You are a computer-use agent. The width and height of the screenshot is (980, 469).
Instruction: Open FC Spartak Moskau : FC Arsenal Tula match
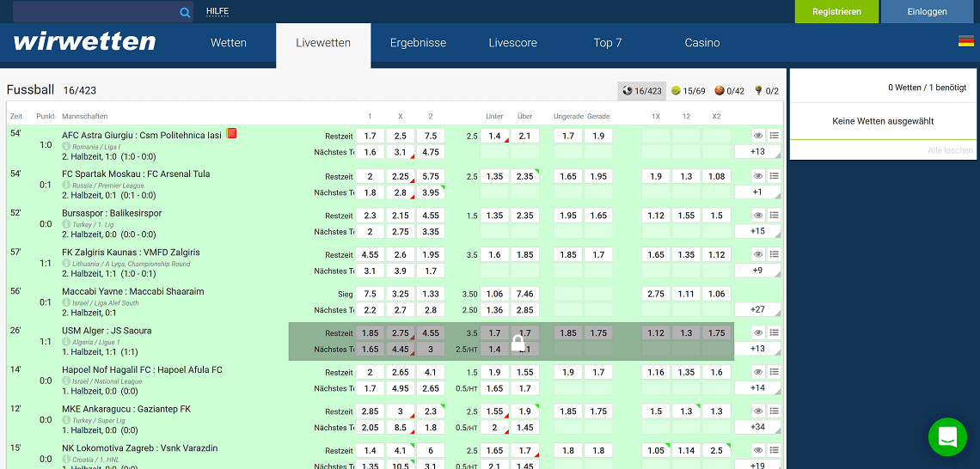[x=136, y=174]
